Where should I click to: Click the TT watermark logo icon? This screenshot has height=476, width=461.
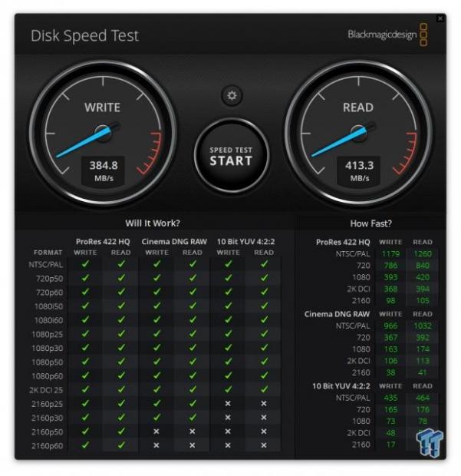pos(430,441)
